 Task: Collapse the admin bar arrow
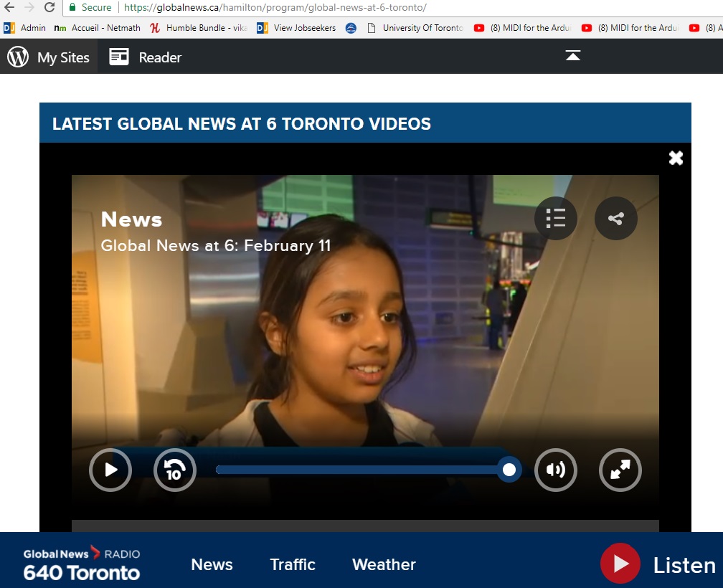tap(572, 56)
